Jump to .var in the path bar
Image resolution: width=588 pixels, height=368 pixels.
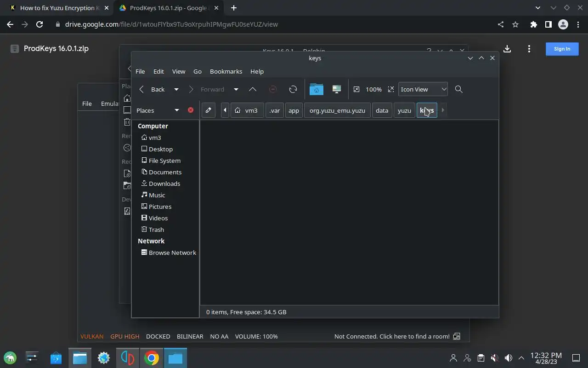275,110
